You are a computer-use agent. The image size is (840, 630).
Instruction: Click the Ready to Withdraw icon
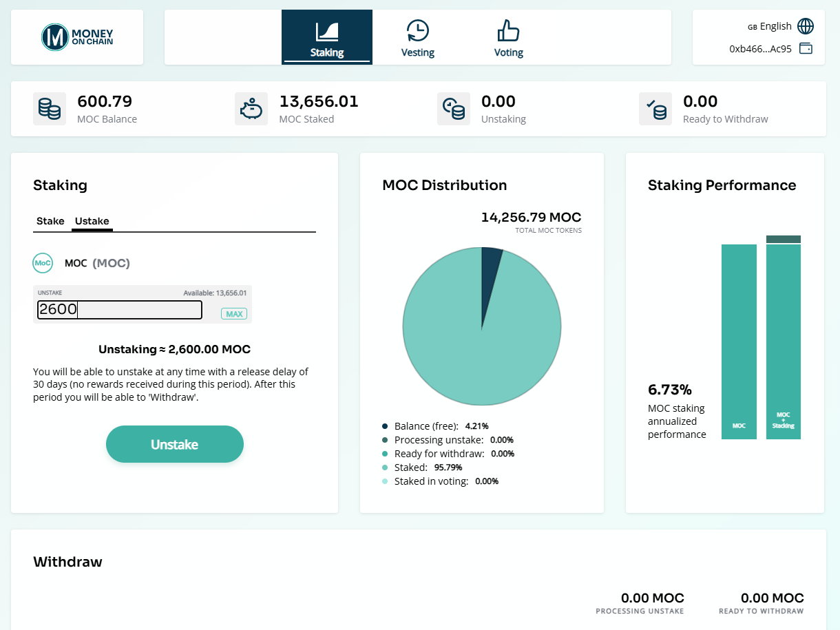655,109
